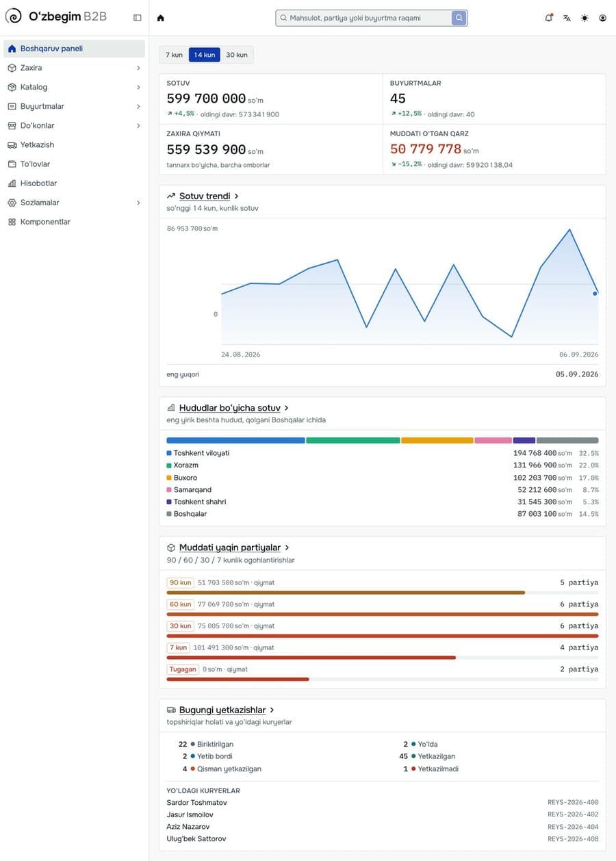Open the Yetkazish sidebar label
The image size is (616, 861).
[37, 145]
